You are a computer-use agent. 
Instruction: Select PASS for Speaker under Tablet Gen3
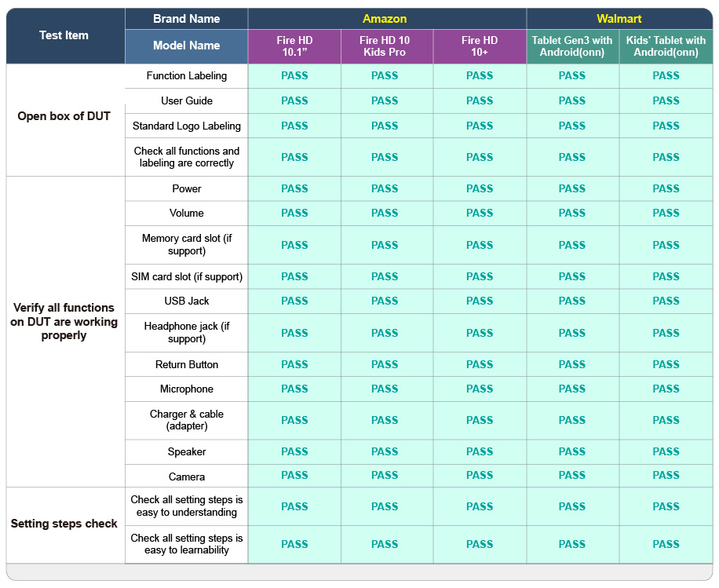point(571,451)
